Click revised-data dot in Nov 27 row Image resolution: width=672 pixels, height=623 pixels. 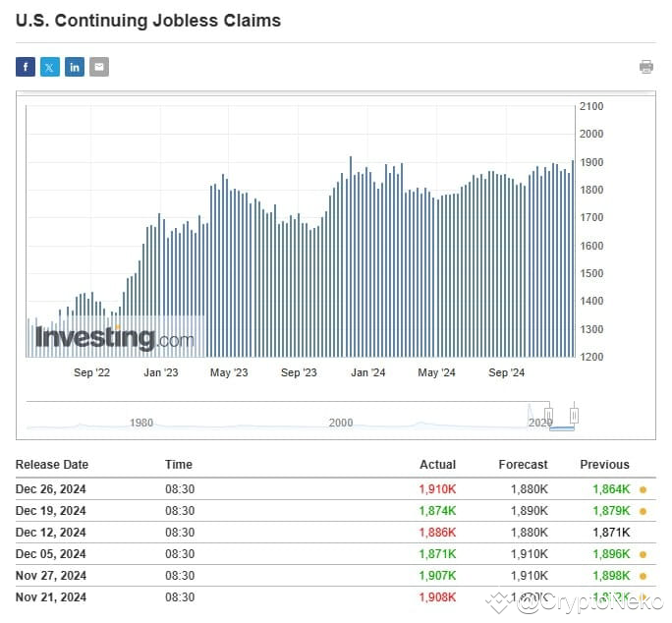[x=643, y=576]
